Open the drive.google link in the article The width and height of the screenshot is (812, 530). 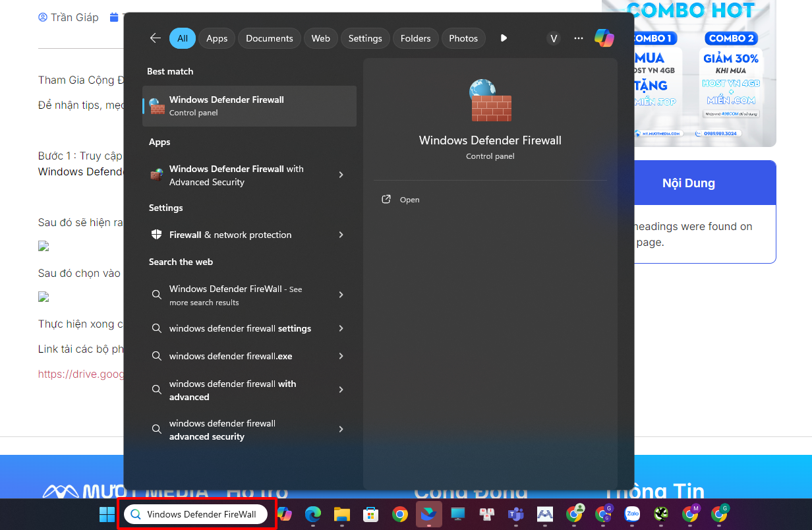pyautogui.click(x=81, y=374)
